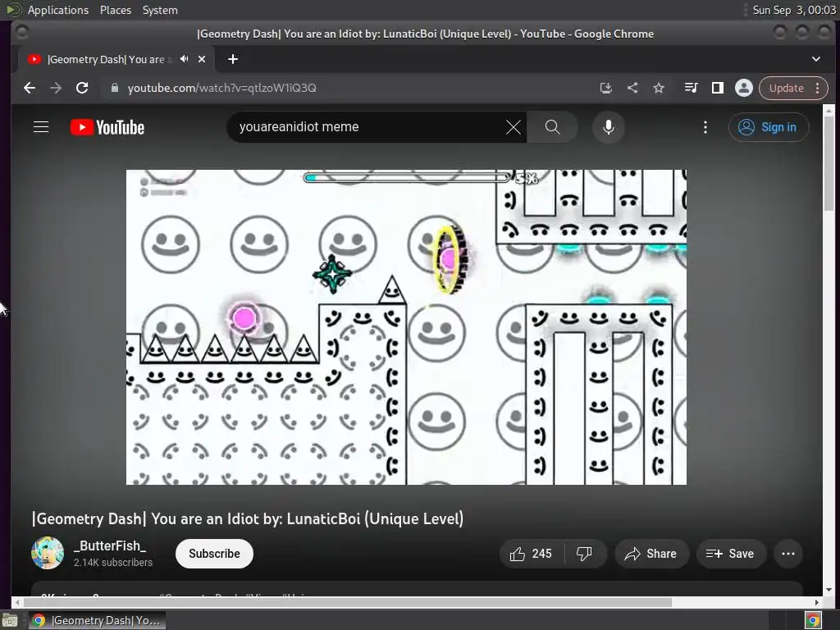Open the YouTube hamburger guide menu
This screenshot has width=840, height=630.
click(41, 127)
